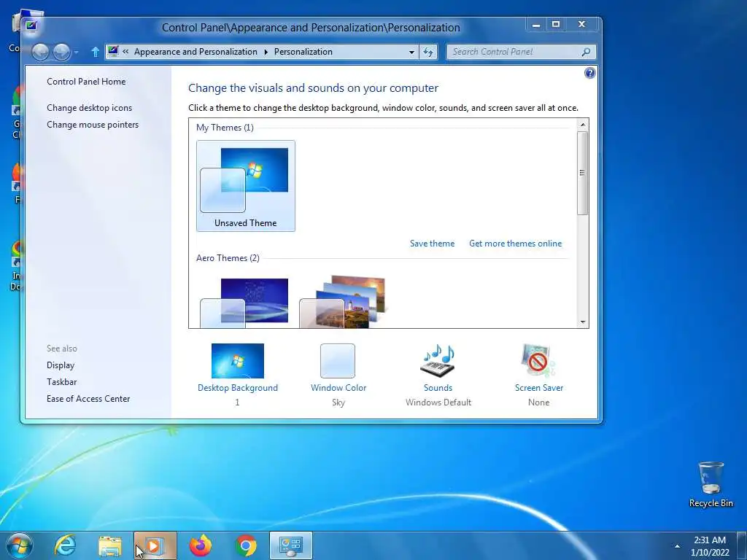Viewport: 747px width, 560px height.
Task: Click the Personalization breadcrumb segment
Action: point(303,52)
